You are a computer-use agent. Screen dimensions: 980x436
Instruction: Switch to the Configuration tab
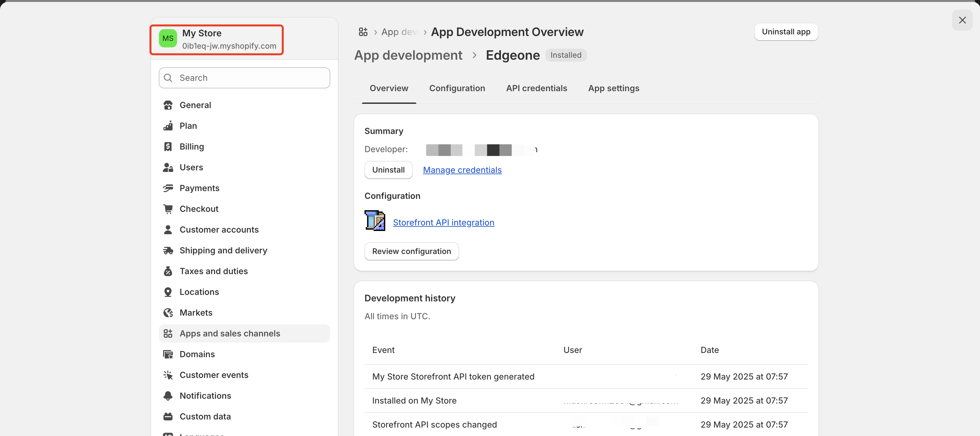pos(457,88)
